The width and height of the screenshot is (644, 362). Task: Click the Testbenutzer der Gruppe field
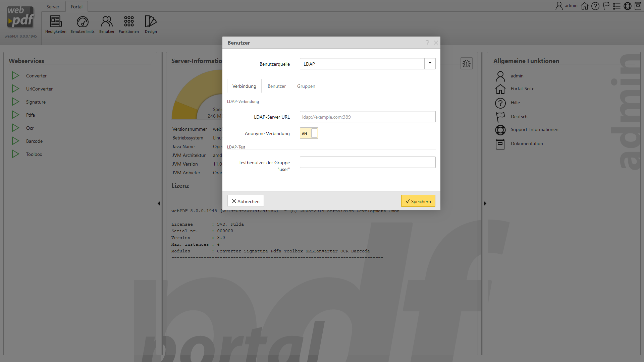367,163
